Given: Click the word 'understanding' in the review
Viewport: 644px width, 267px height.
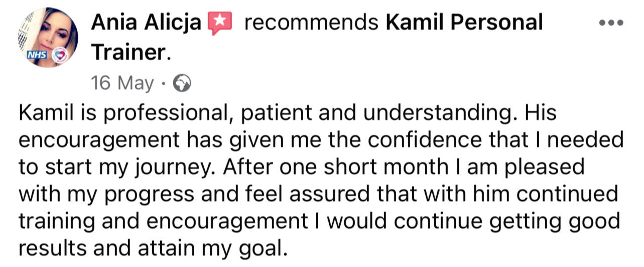Looking at the screenshot, I should pyautogui.click(x=438, y=112).
